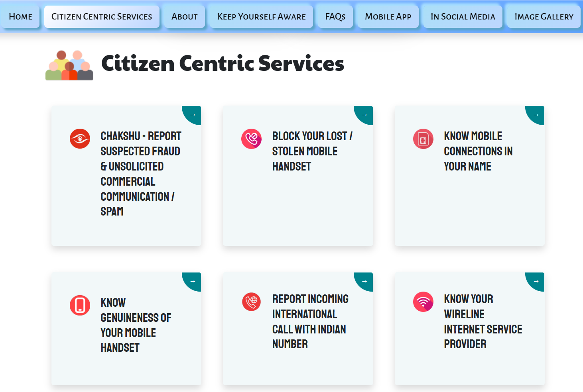Open Report Incoming International Call link

(x=310, y=321)
